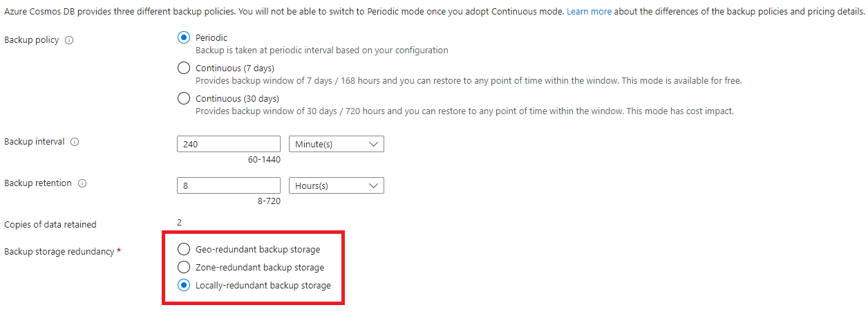Choose Zone-redundant backup storage
868x321 pixels.
(x=184, y=267)
